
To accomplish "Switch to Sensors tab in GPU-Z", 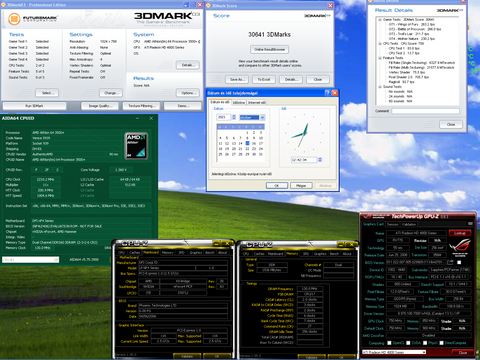I will click(393, 224).
